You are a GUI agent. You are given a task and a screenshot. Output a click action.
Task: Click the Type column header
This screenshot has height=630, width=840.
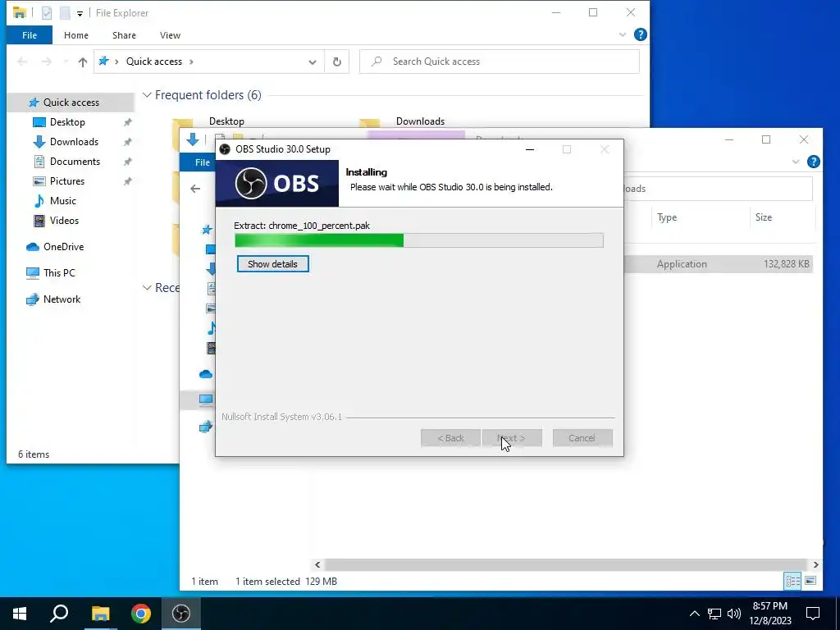(x=666, y=217)
